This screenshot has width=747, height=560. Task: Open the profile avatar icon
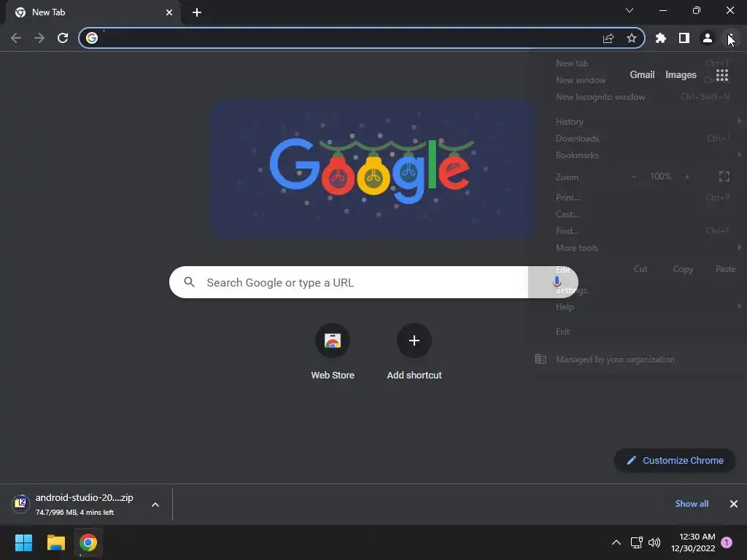pyautogui.click(x=708, y=38)
